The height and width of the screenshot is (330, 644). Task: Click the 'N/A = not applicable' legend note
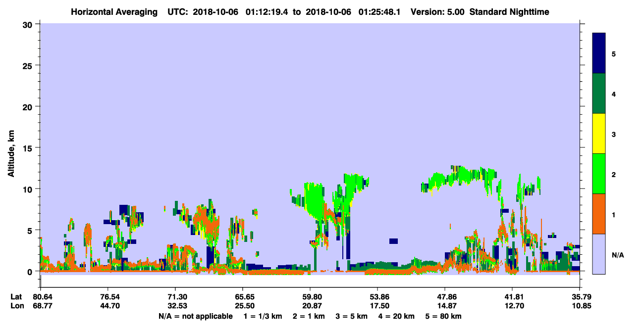(x=195, y=316)
